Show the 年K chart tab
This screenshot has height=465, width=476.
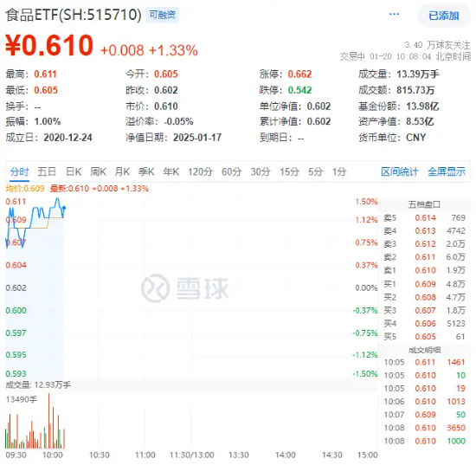pyautogui.click(x=170, y=171)
